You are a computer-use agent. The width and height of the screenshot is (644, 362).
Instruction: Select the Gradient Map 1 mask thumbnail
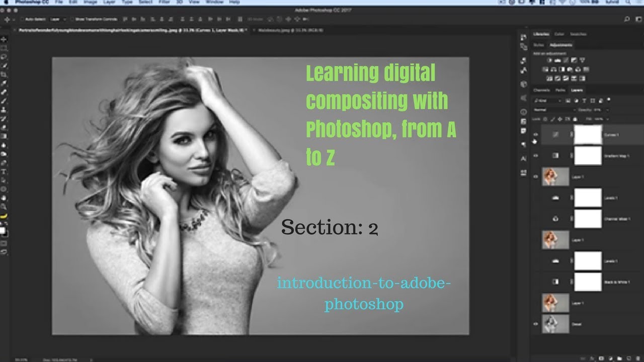point(588,156)
